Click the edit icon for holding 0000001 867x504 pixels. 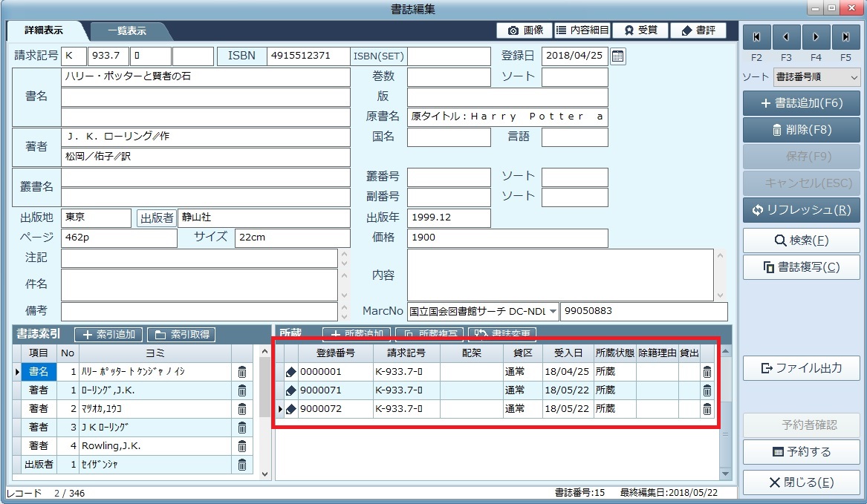291,372
